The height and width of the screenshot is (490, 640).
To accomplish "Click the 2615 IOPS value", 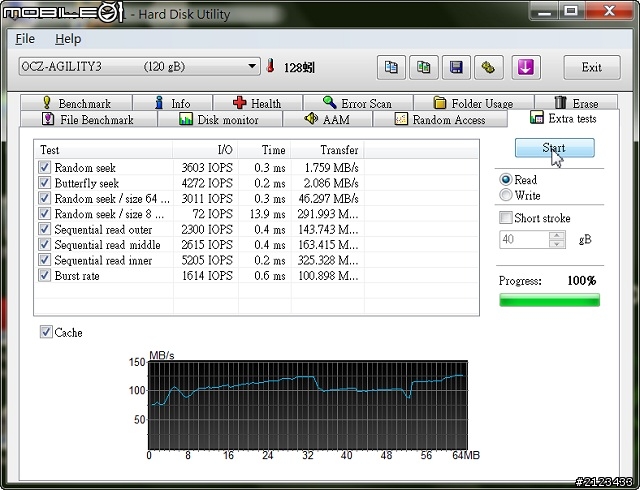I will pos(207,245).
